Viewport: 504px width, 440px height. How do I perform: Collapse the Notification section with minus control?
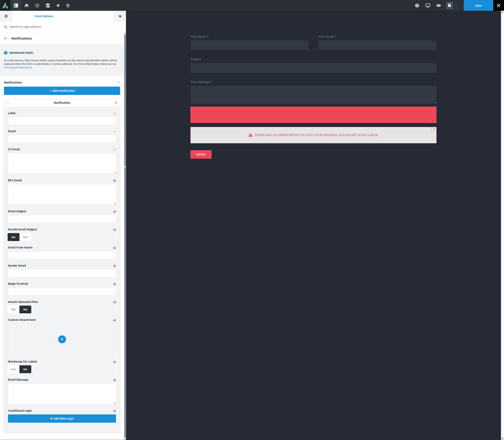pyautogui.click(x=8, y=102)
